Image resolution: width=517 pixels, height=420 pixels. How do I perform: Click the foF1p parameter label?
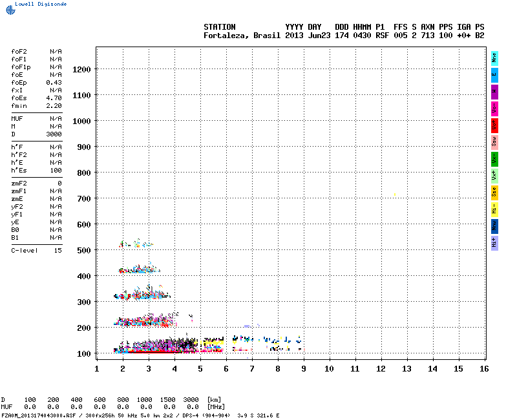coord(21,67)
